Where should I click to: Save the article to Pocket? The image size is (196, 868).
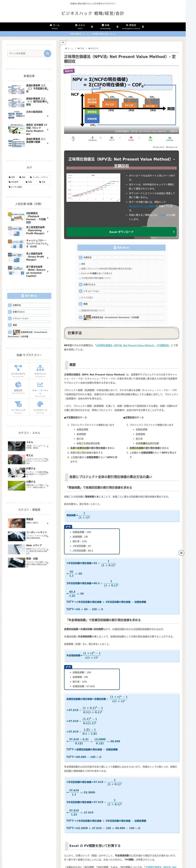(x=131, y=138)
